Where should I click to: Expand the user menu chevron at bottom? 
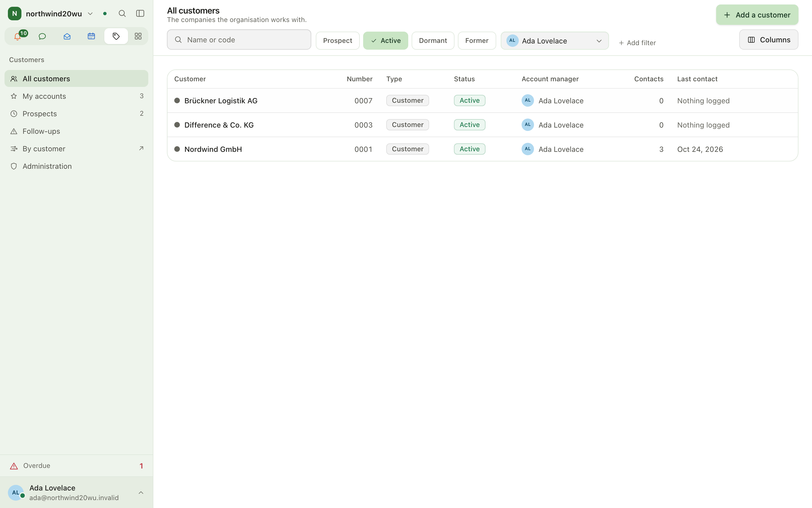point(141,492)
